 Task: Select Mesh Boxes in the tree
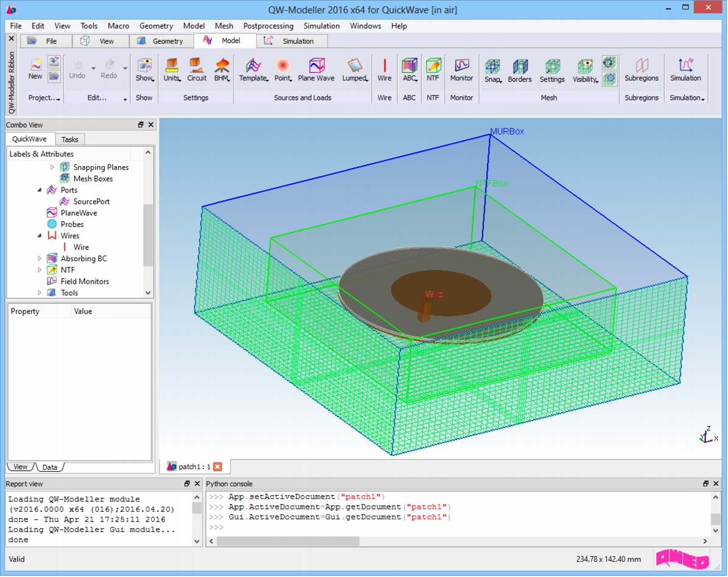tap(93, 179)
